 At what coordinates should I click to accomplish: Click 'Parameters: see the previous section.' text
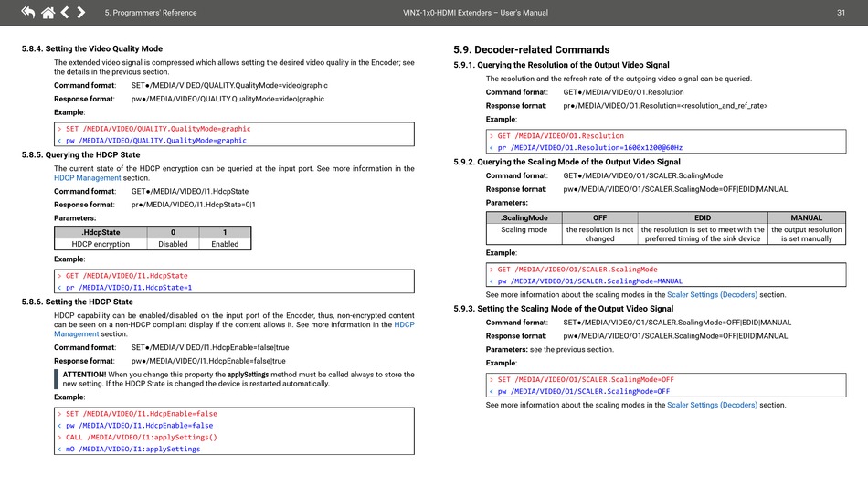tap(550, 350)
